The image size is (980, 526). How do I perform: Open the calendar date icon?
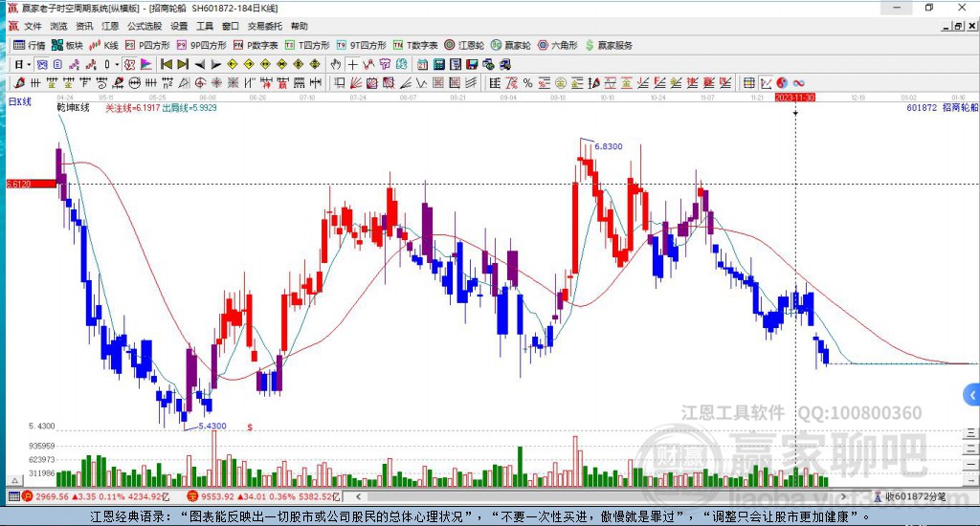tap(422, 64)
